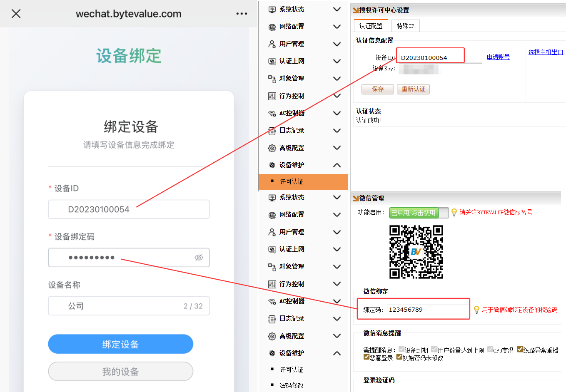
Task: Click the X icon beside wechat.bytevalue.com
Action: [x=16, y=14]
